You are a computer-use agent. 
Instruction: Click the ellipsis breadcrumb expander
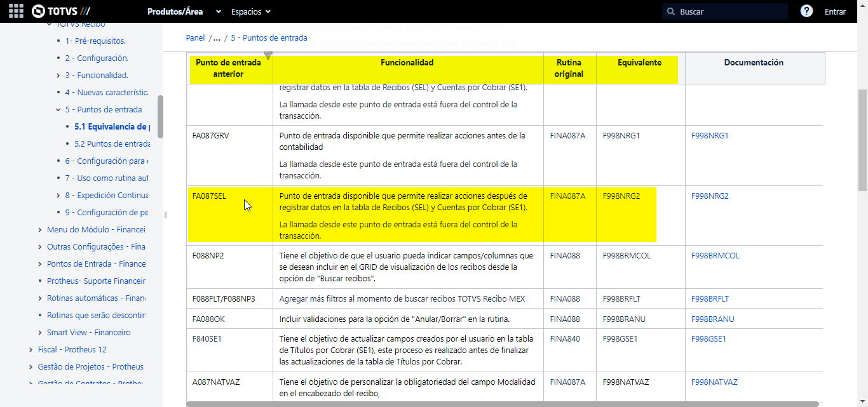(217, 37)
